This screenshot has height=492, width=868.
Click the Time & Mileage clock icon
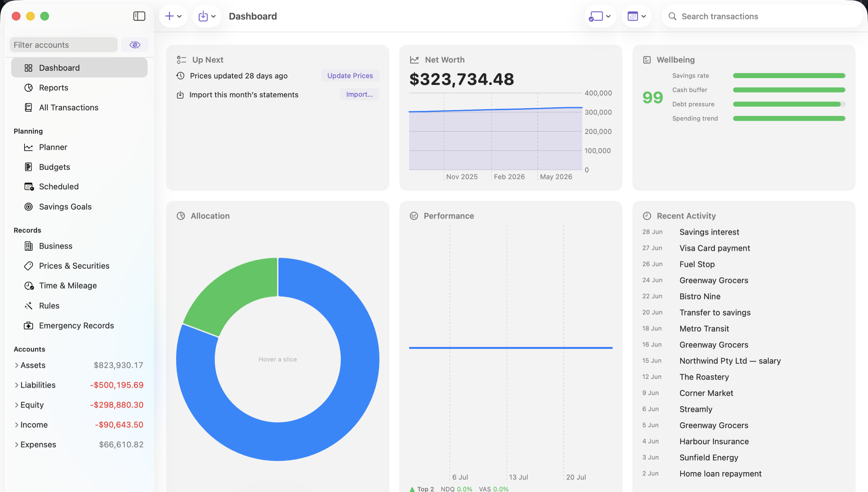coord(29,286)
